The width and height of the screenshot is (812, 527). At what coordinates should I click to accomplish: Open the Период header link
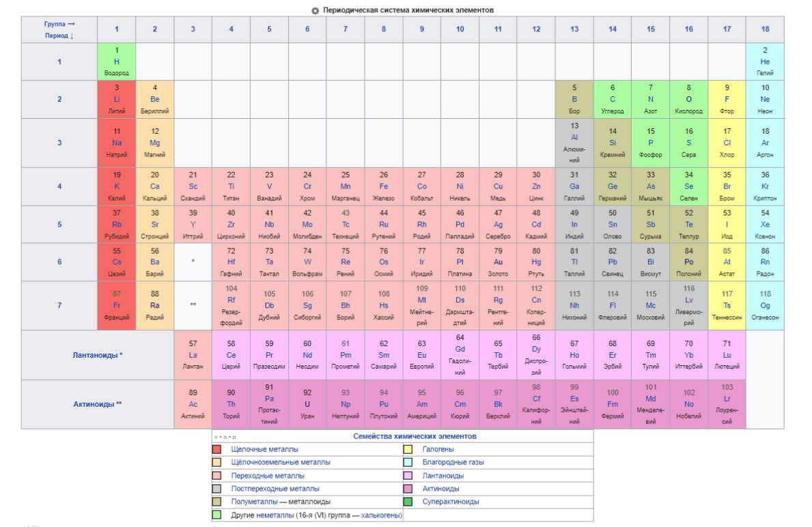point(56,35)
